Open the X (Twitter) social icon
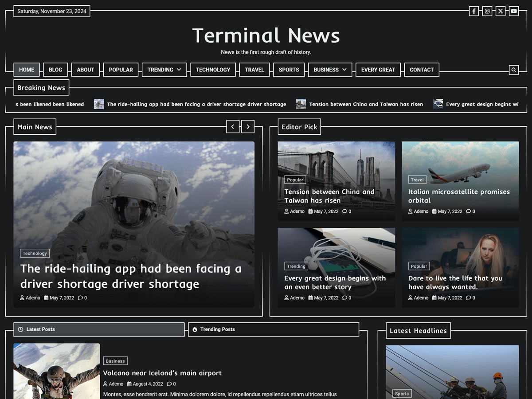The image size is (532, 399). tap(501, 11)
